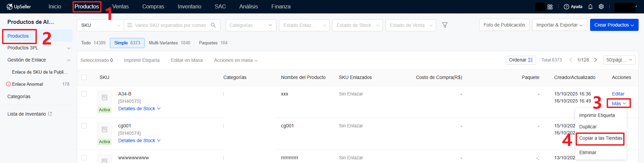
Task: Open the notifications bell
Action: (x=590, y=7)
